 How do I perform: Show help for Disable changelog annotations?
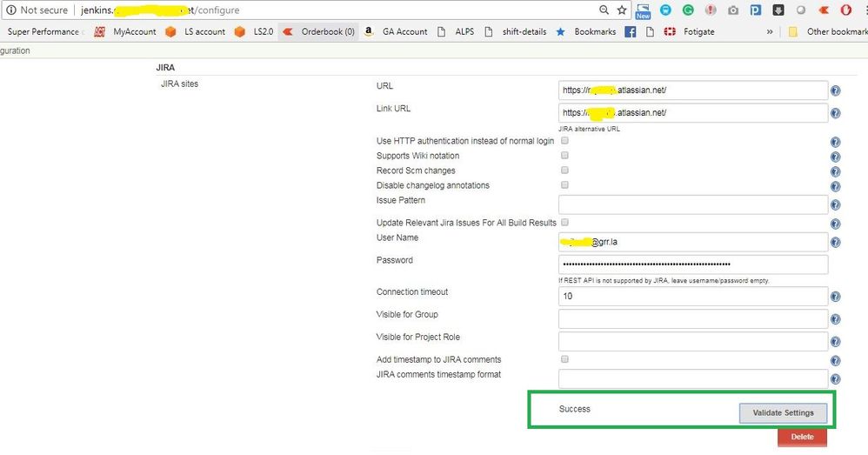pos(835,186)
